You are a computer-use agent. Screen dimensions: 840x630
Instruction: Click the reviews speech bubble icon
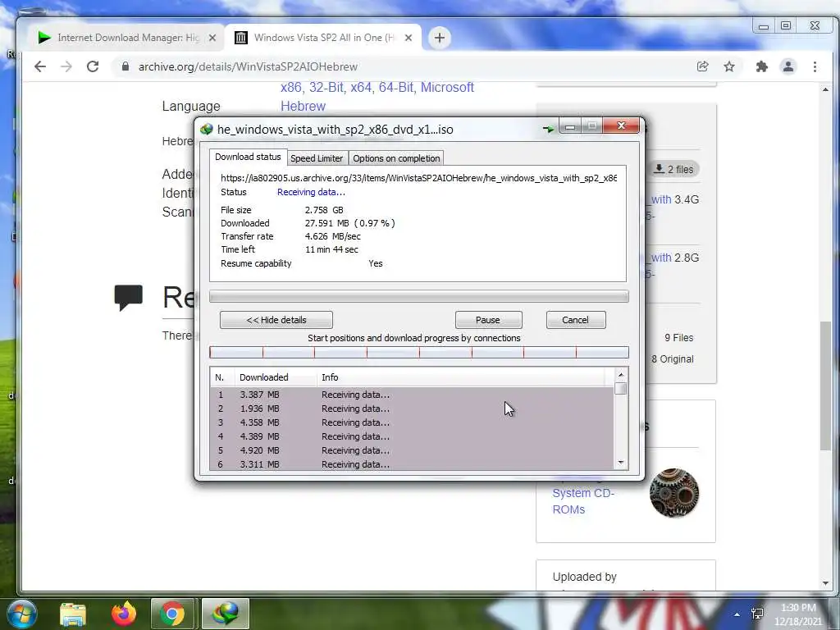tap(129, 297)
